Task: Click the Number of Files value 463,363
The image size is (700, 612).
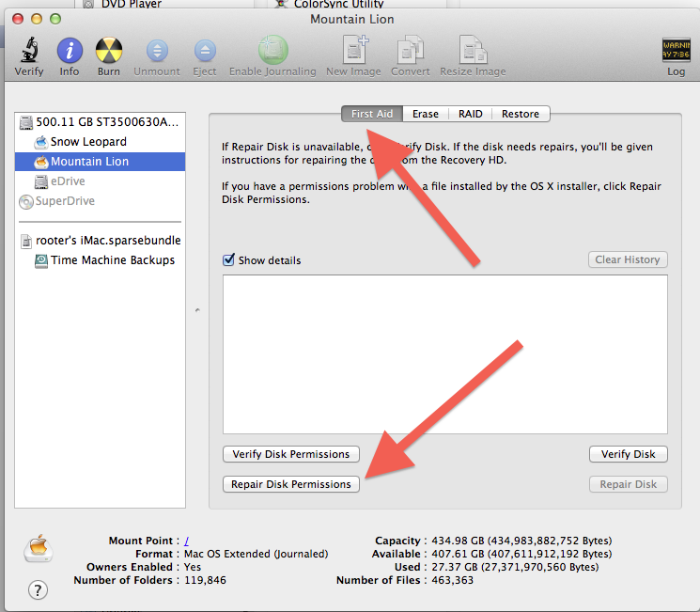Action: (452, 580)
